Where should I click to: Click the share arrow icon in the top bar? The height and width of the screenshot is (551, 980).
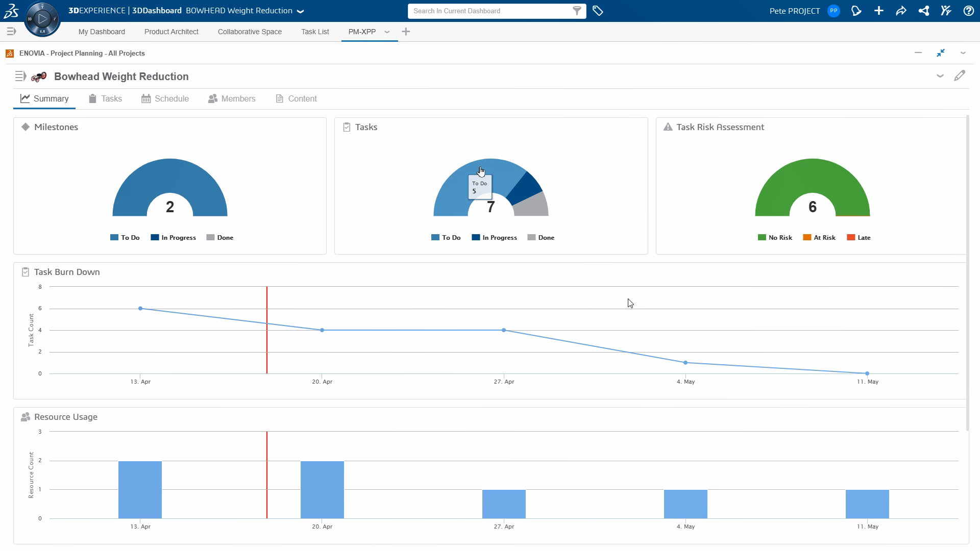pyautogui.click(x=901, y=11)
